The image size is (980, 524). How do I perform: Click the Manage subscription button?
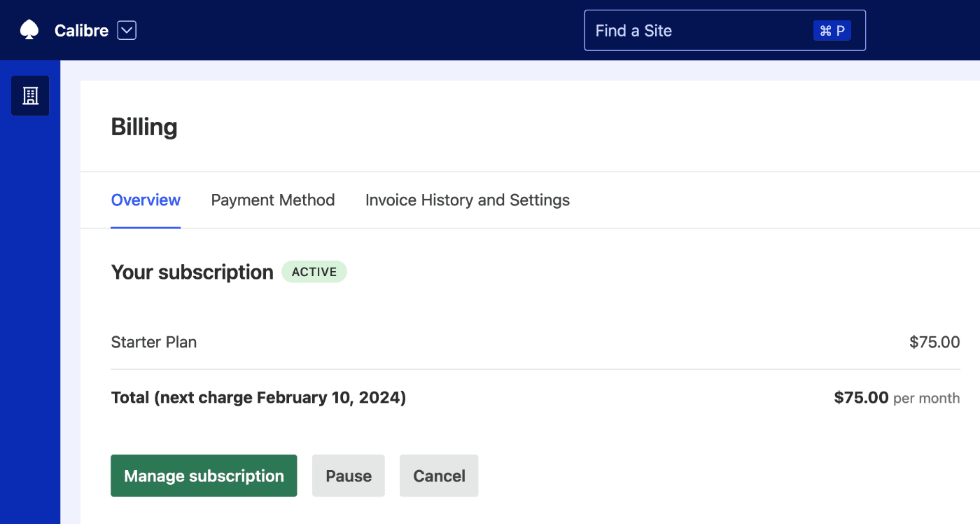(203, 476)
